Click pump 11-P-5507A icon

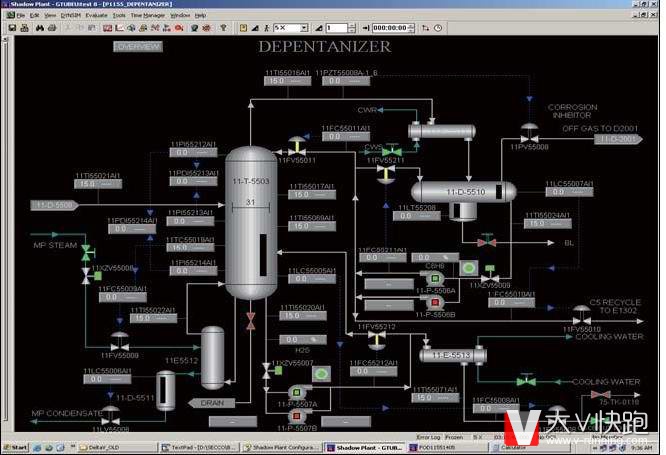click(x=294, y=394)
